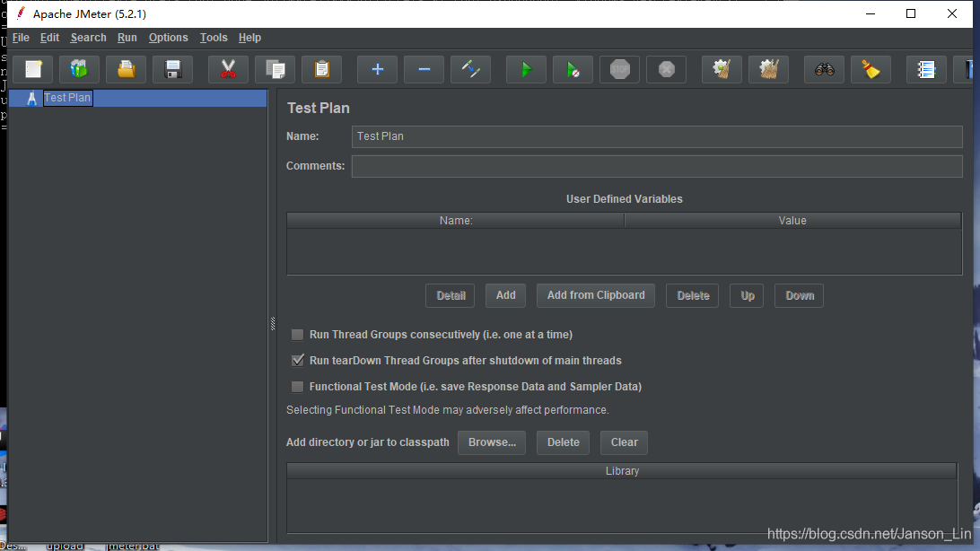Collapse all tree nodes with minus icon

tap(424, 69)
